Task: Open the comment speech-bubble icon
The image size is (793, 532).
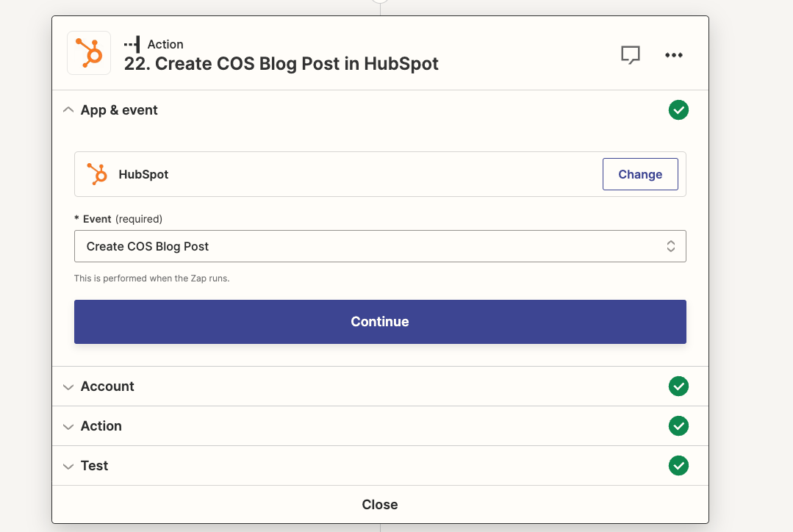Action: pos(630,54)
